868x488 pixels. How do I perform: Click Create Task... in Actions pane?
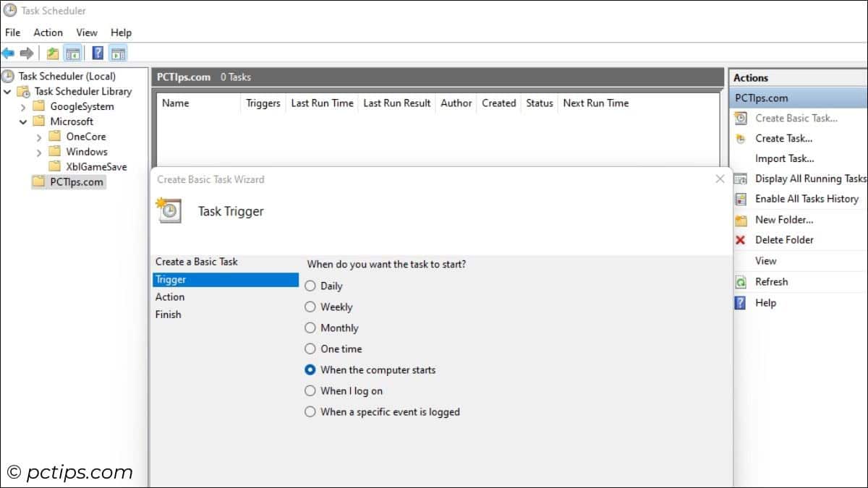[x=784, y=138]
